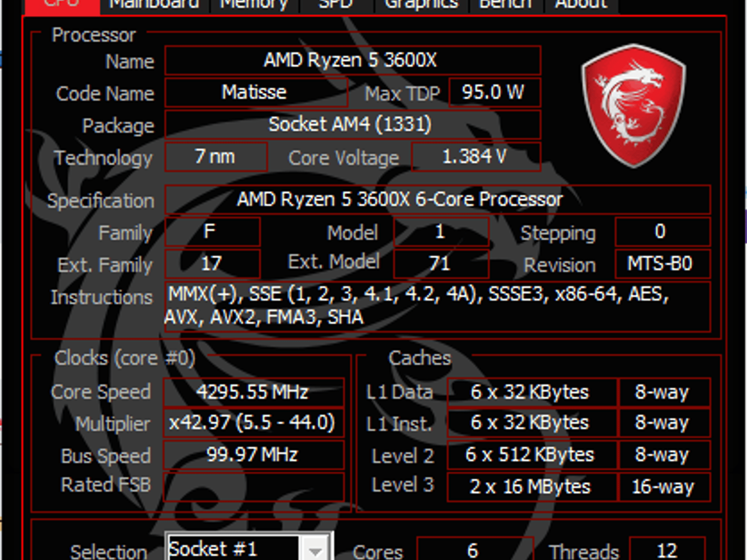This screenshot has height=560, width=747.
Task: Click the 6-Core Processor specification field
Action: click(437, 200)
